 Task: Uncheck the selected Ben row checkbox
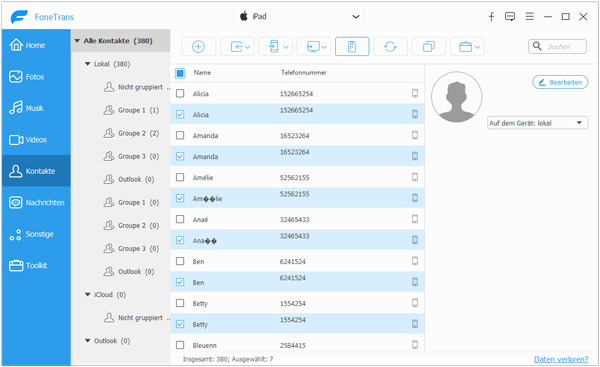point(180,282)
